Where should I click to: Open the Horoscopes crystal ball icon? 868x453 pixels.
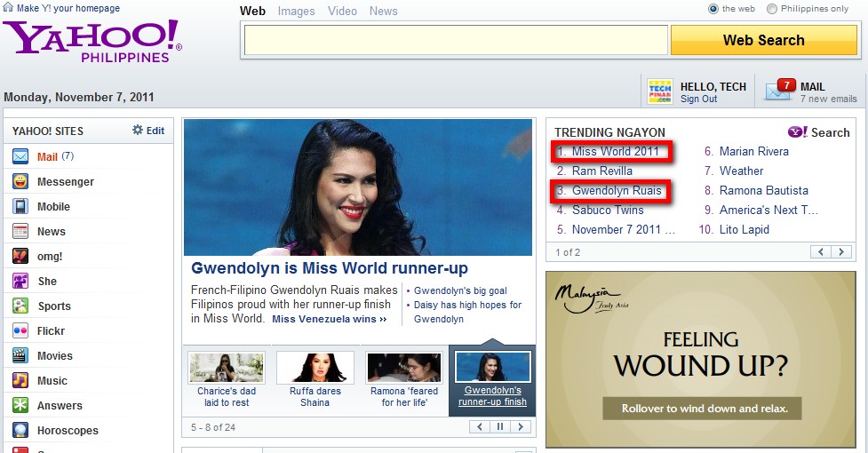tap(20, 430)
